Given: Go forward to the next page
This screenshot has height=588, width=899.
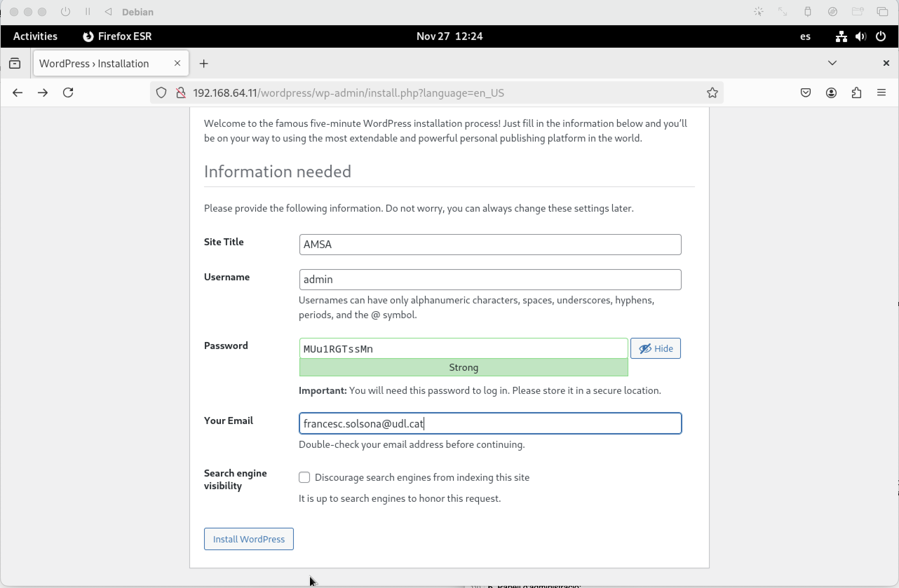Looking at the screenshot, I should (x=43, y=93).
